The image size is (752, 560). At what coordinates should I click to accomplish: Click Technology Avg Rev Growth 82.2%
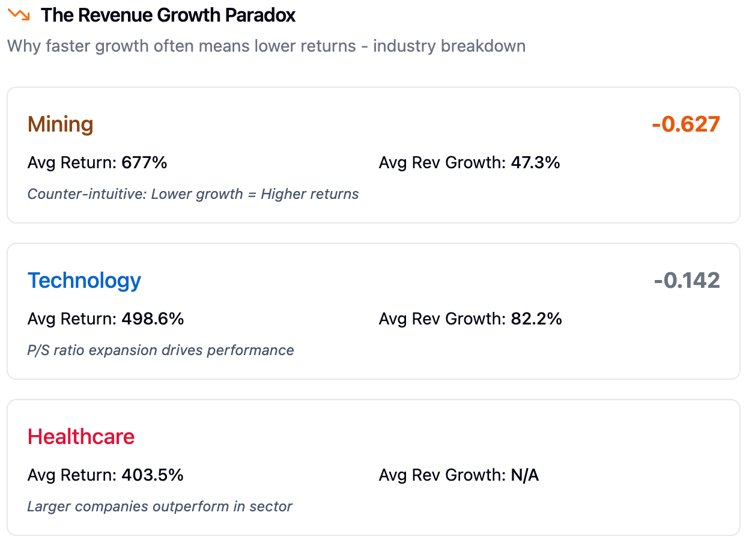click(x=470, y=319)
